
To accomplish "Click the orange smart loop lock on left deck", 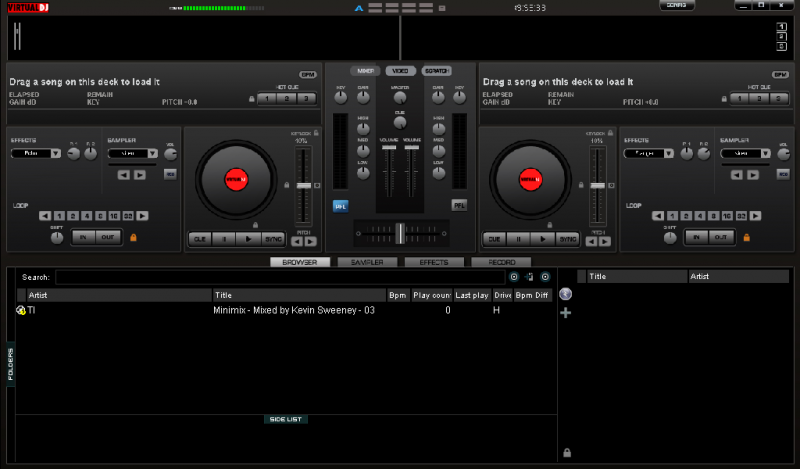I will coord(133,237).
